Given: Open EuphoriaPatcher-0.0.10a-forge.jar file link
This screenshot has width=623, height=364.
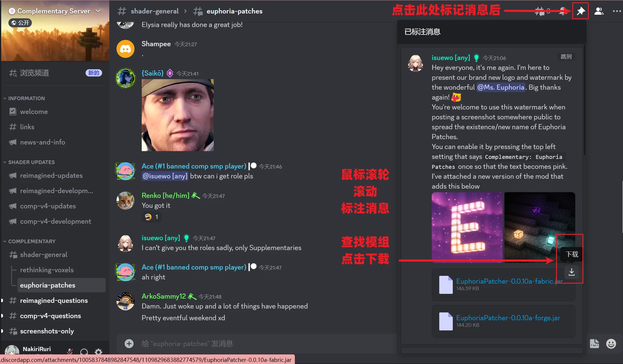Looking at the screenshot, I should pyautogui.click(x=508, y=318).
